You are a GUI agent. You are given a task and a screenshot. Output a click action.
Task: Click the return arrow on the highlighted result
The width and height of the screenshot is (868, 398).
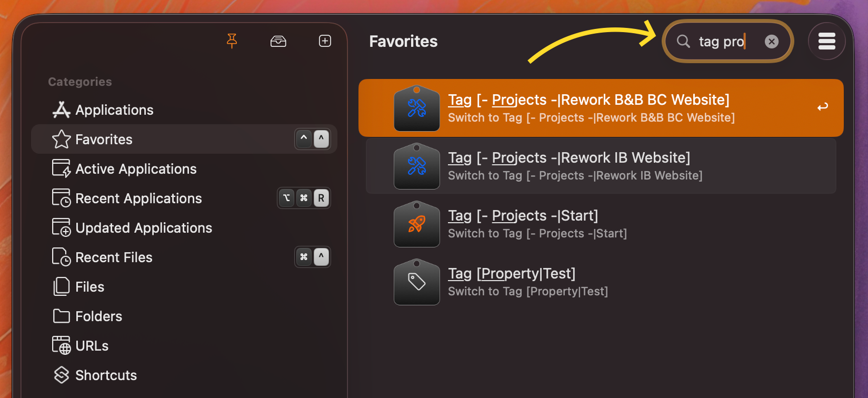point(822,106)
